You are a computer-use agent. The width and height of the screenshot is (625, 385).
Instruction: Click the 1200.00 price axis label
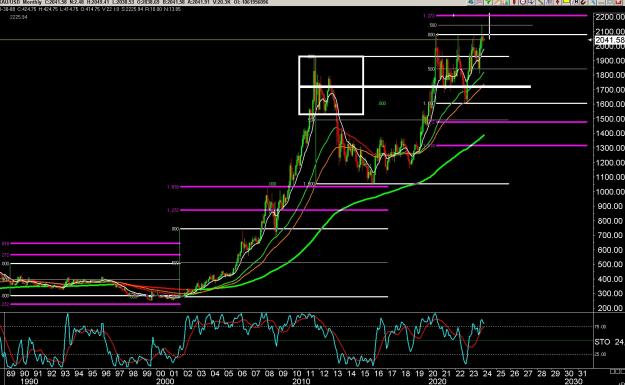click(x=609, y=163)
